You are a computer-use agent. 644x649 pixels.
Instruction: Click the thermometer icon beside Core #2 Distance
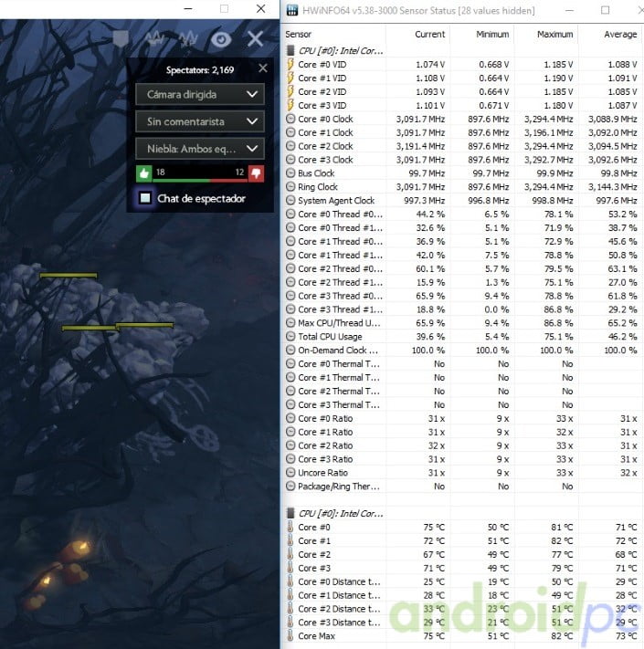point(290,609)
